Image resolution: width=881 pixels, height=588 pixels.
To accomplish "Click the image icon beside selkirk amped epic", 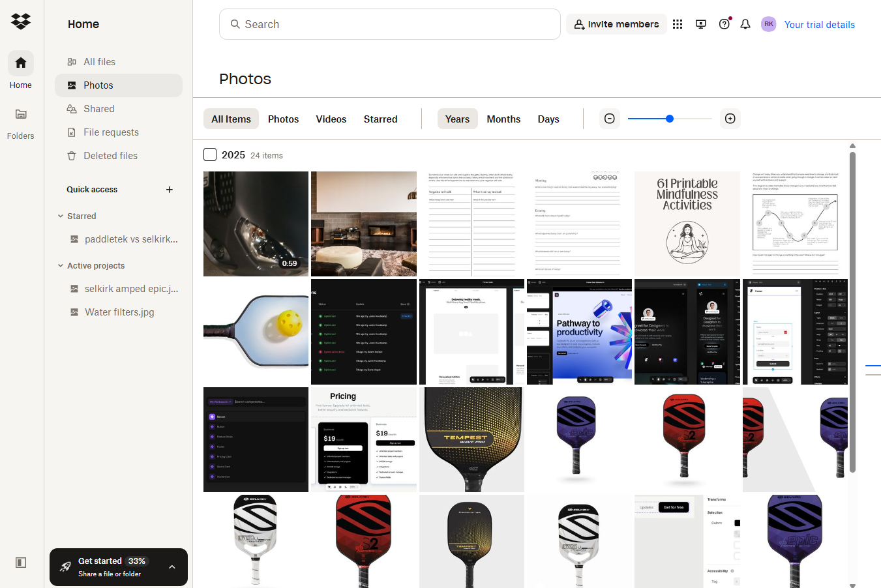I will [x=74, y=289].
